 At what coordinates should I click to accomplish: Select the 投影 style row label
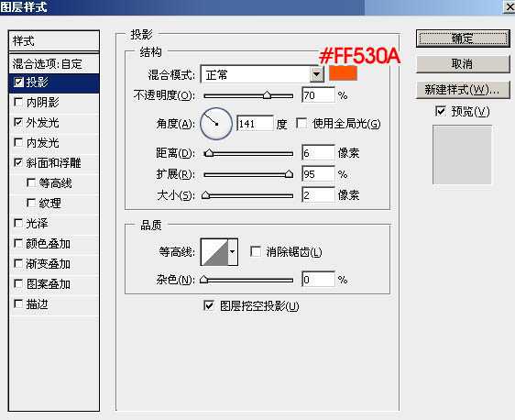(x=38, y=83)
